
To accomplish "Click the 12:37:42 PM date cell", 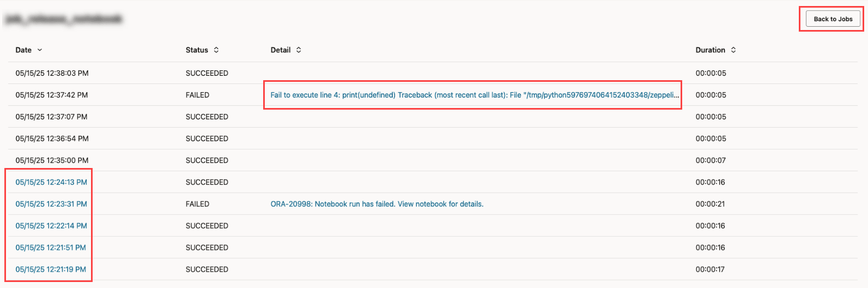I will point(52,95).
